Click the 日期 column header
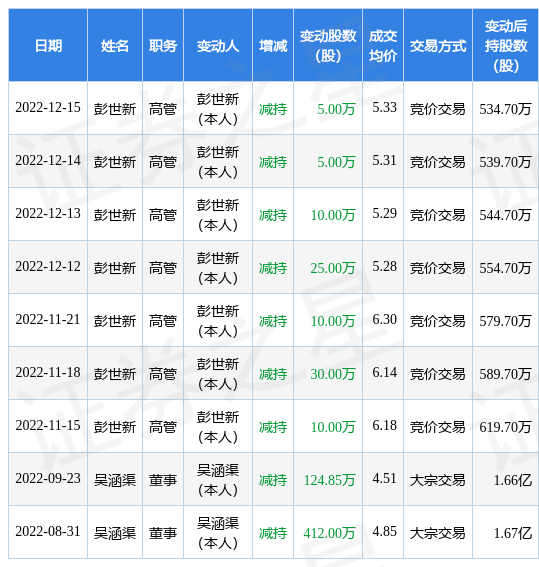Viewport: 539px width, 567px height. pos(48,46)
